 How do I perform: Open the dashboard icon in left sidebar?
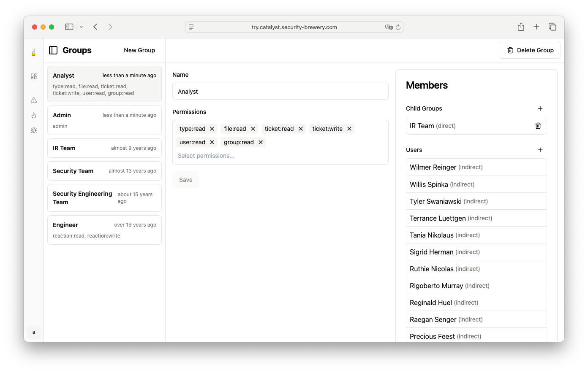pyautogui.click(x=34, y=76)
